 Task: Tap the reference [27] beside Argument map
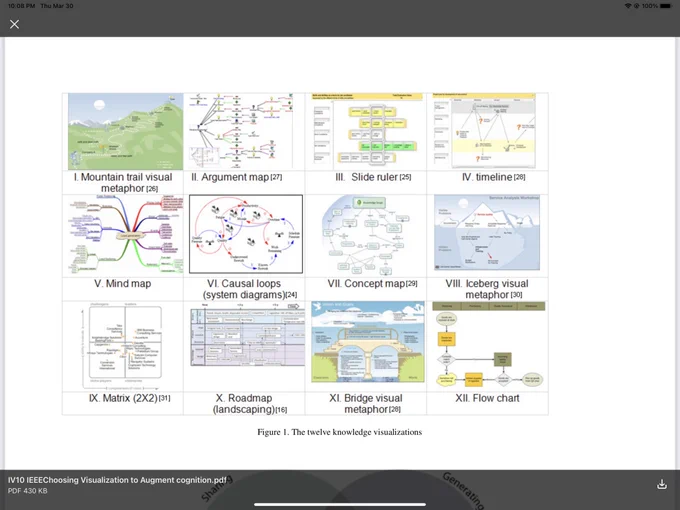pyautogui.click(x=276, y=177)
